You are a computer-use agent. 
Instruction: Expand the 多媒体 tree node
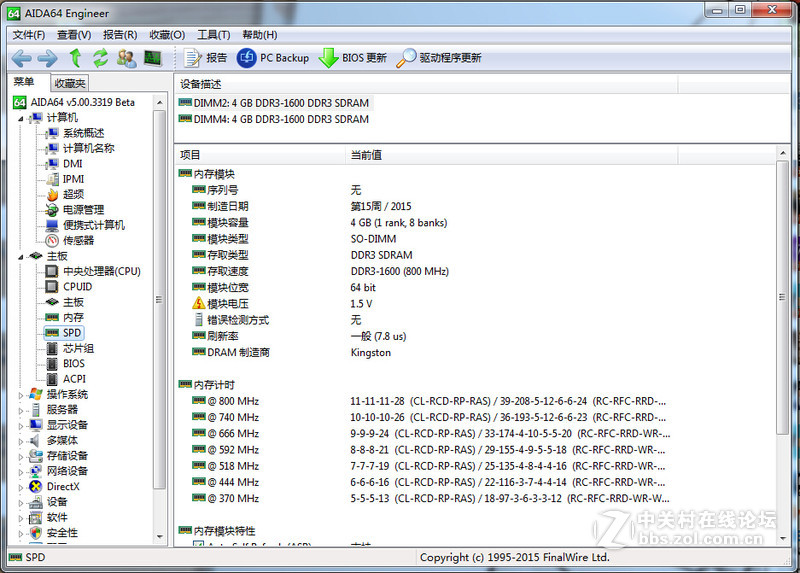20,441
